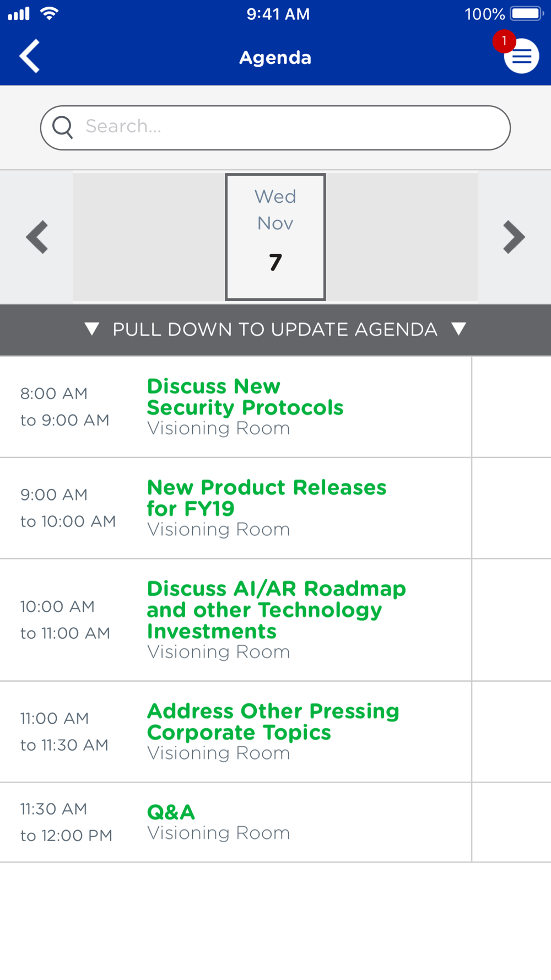Tap the Wi-Fi status icon
The width and height of the screenshot is (551, 980).
point(50,14)
